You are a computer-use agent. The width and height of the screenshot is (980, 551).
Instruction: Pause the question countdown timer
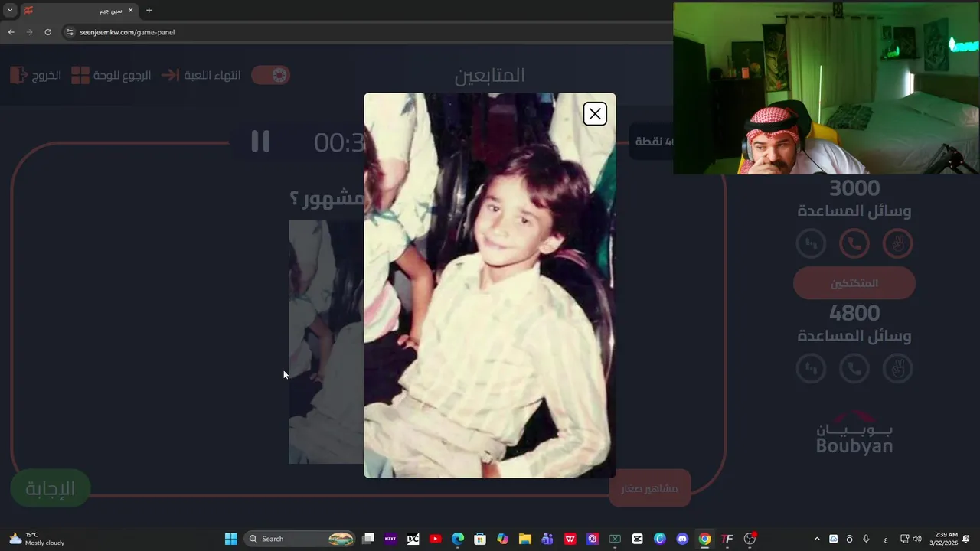[260, 142]
